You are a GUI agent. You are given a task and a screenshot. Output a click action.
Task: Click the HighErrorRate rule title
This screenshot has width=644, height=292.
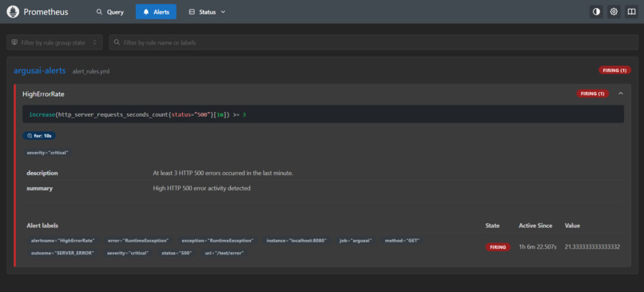coord(43,94)
